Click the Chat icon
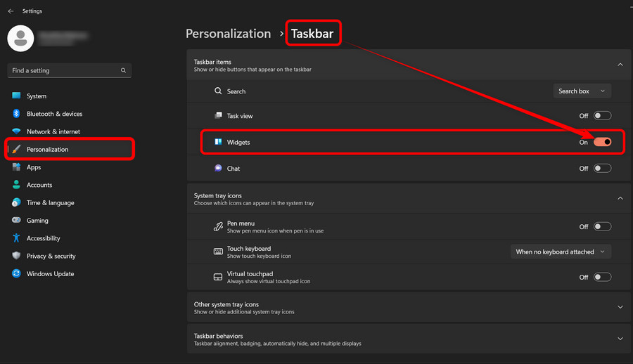This screenshot has width=633, height=364. [x=218, y=168]
